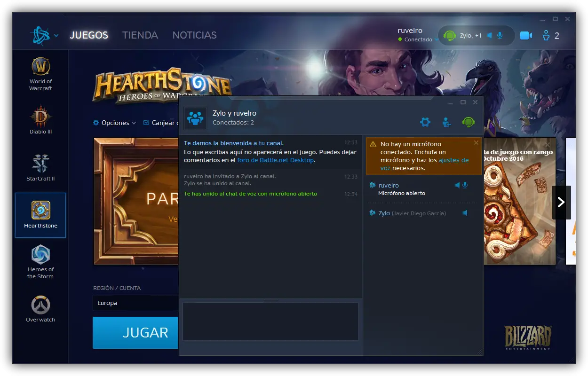Screen dimensions: 588x376
Task: Click 'Te has unido al chat de voz' message
Action: click(x=250, y=194)
